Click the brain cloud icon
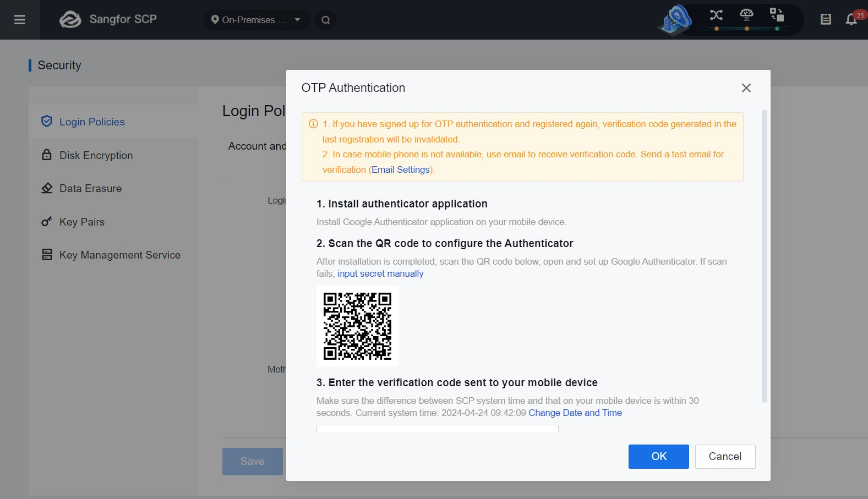This screenshot has width=868, height=499. coord(746,15)
